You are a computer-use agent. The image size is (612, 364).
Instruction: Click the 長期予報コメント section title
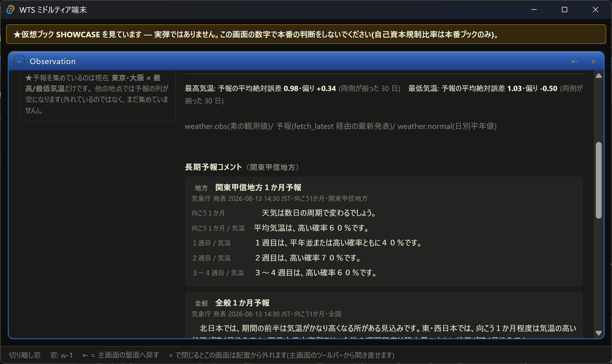213,167
